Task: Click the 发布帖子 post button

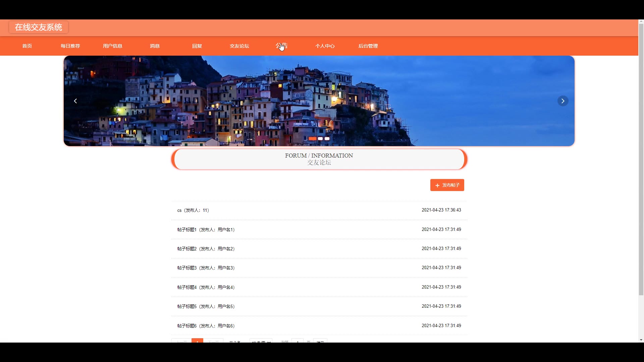Action: coord(447,185)
